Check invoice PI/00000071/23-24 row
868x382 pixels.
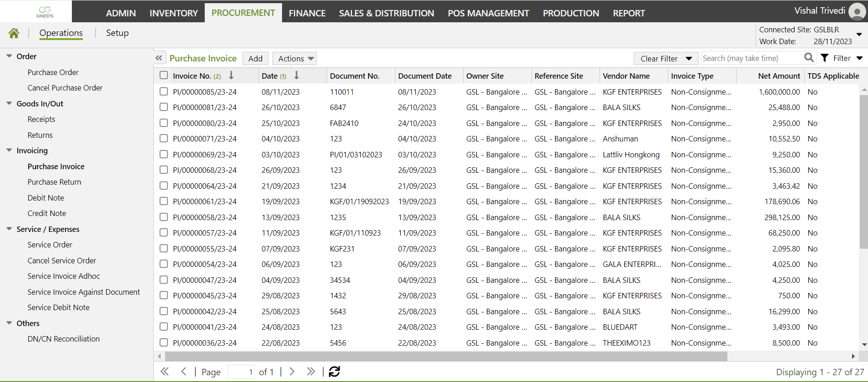point(164,139)
